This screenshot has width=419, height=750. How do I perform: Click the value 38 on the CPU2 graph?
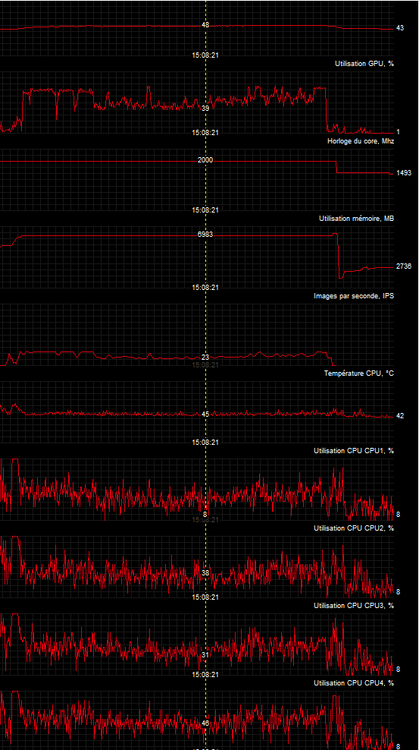205,573
